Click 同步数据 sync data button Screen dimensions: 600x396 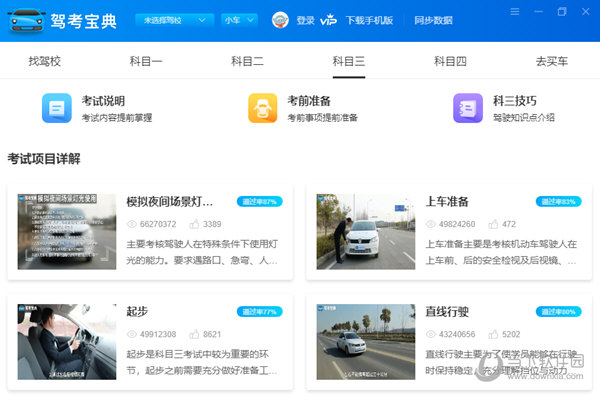(x=433, y=20)
